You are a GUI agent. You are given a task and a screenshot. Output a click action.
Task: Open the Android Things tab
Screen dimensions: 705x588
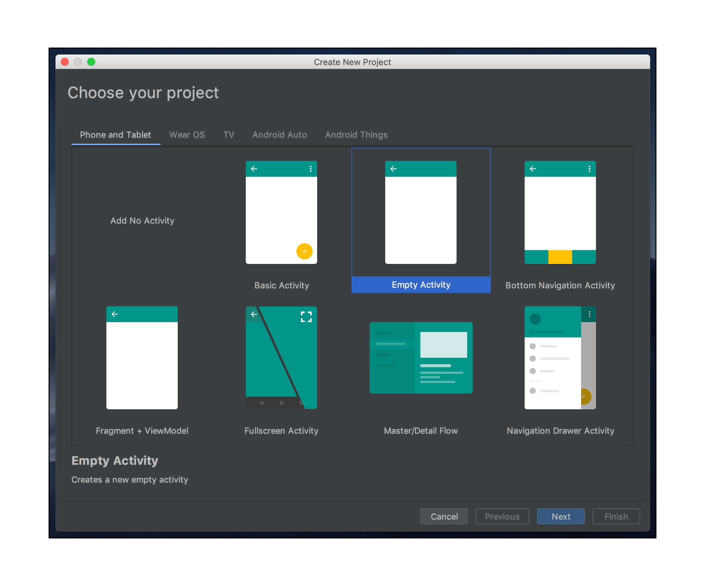coord(356,135)
